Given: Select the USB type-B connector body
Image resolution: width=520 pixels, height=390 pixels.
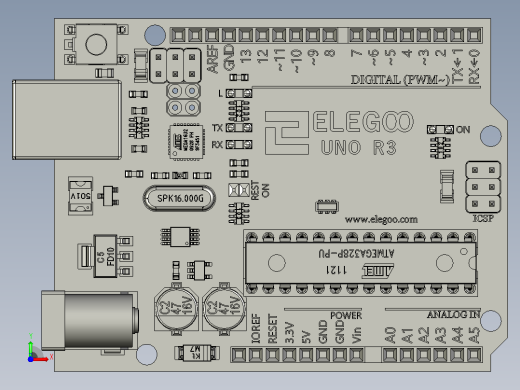Looking at the screenshot, I should coord(67,120).
